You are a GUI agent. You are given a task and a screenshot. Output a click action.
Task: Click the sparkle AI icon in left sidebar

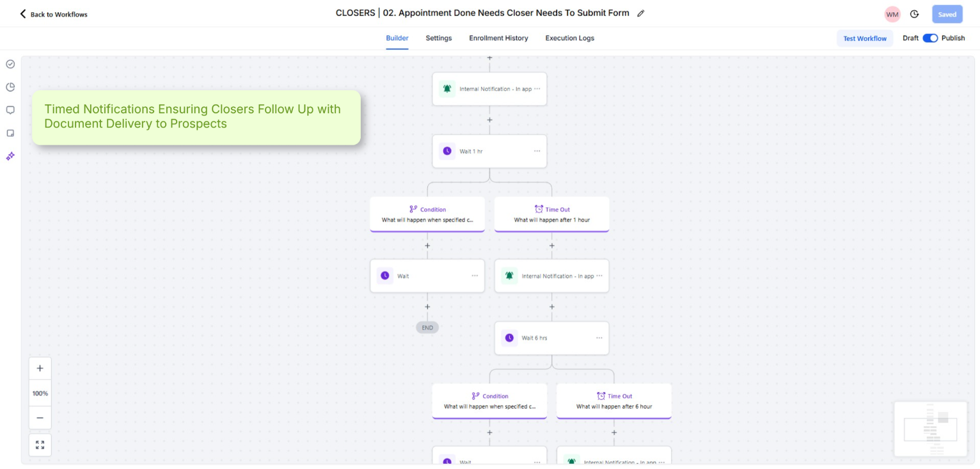(10, 156)
